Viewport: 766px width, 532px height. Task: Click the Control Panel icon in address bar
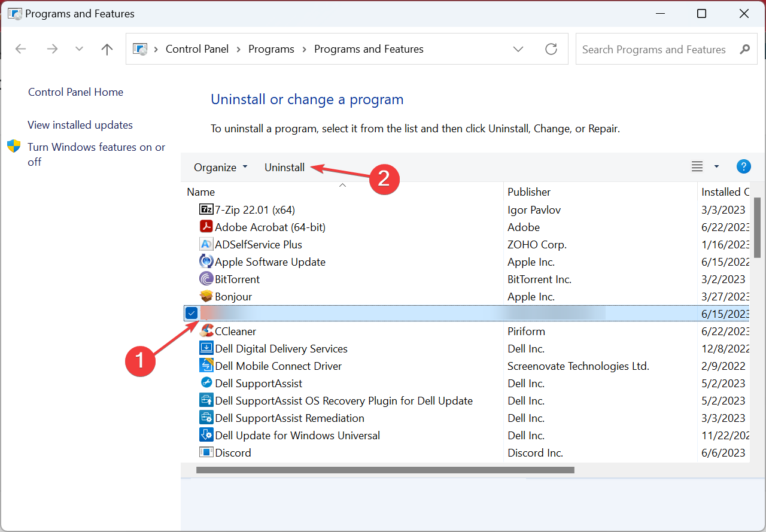(x=140, y=49)
